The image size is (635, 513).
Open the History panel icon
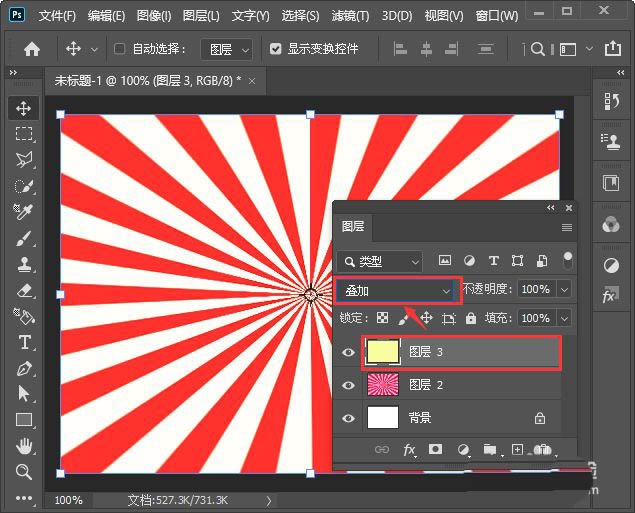point(611,101)
